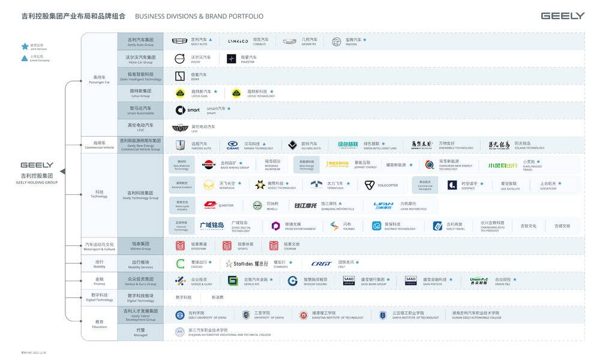Click the Lotus Technology yellow badge

[x=236, y=93]
